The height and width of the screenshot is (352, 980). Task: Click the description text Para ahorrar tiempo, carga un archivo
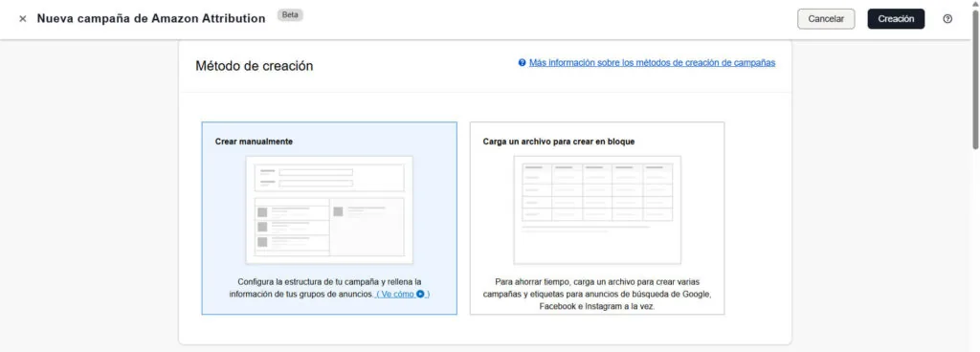point(597,295)
